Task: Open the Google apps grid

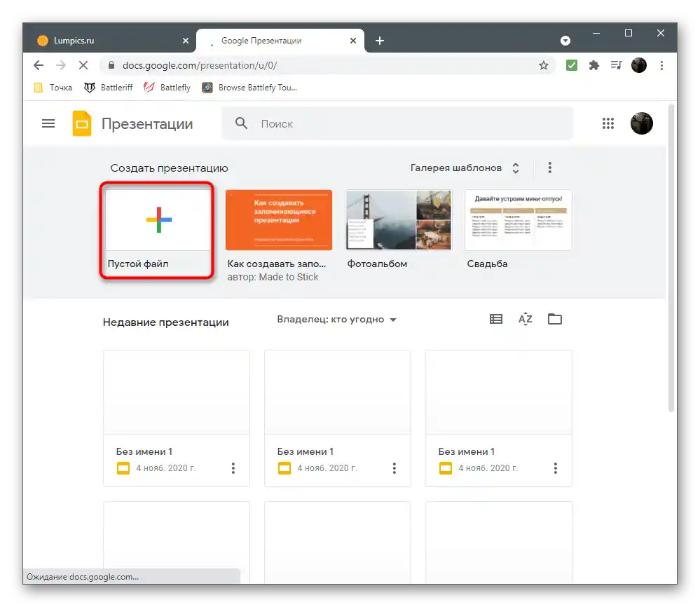Action: tap(608, 123)
